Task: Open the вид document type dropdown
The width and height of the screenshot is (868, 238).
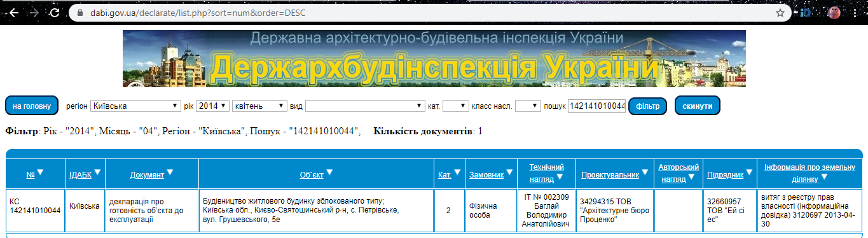Action: pos(365,106)
